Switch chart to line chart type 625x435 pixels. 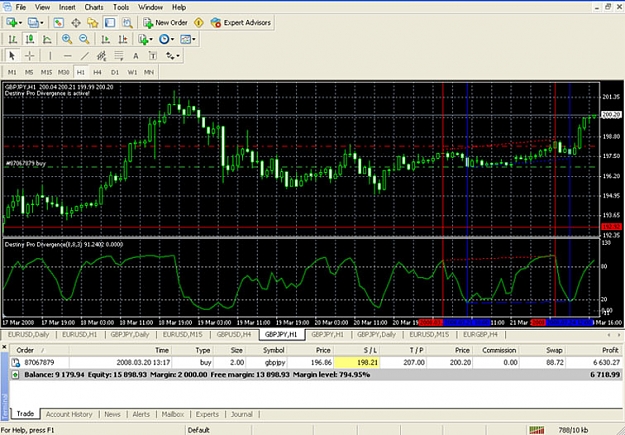47,39
